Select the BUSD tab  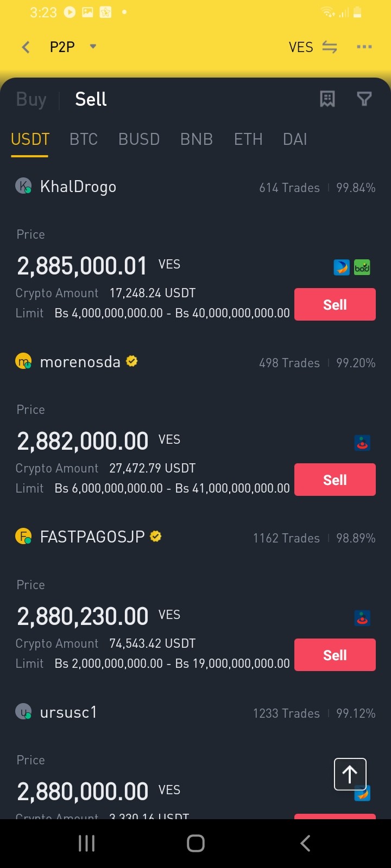pyautogui.click(x=139, y=139)
